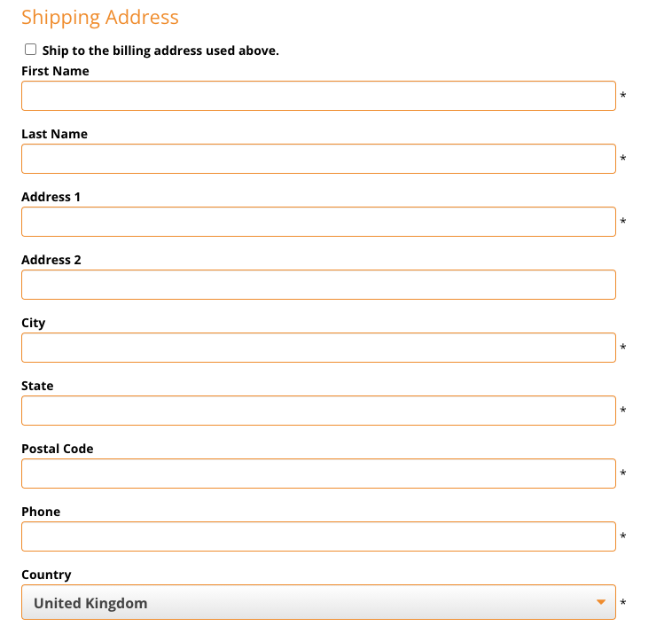This screenshot has height=634, width=672.
Task: Click the Country label text
Action: [x=46, y=575]
